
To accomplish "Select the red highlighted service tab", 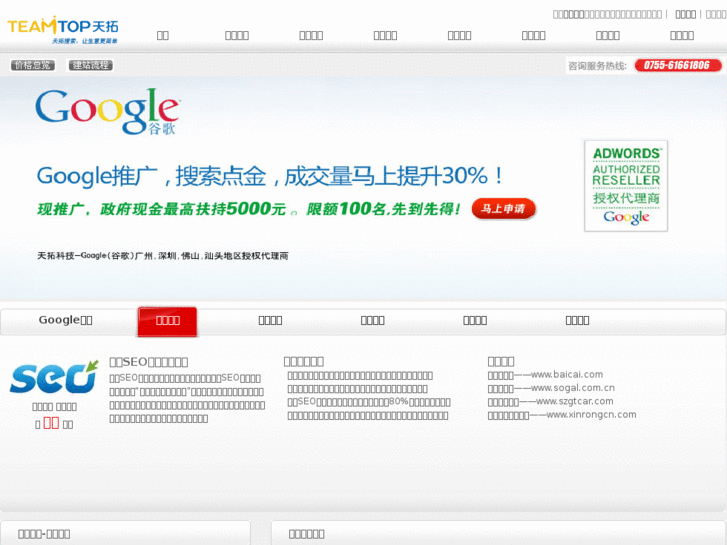I will coord(167,321).
